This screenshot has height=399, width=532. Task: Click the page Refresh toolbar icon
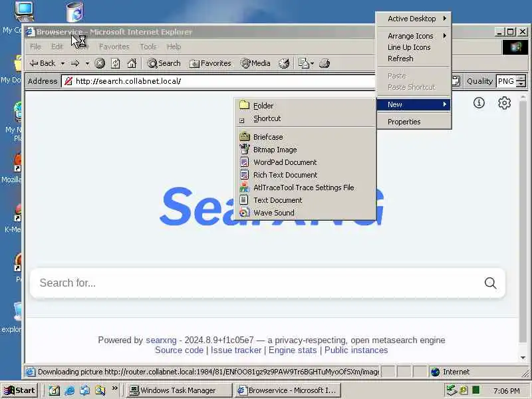pos(116,63)
